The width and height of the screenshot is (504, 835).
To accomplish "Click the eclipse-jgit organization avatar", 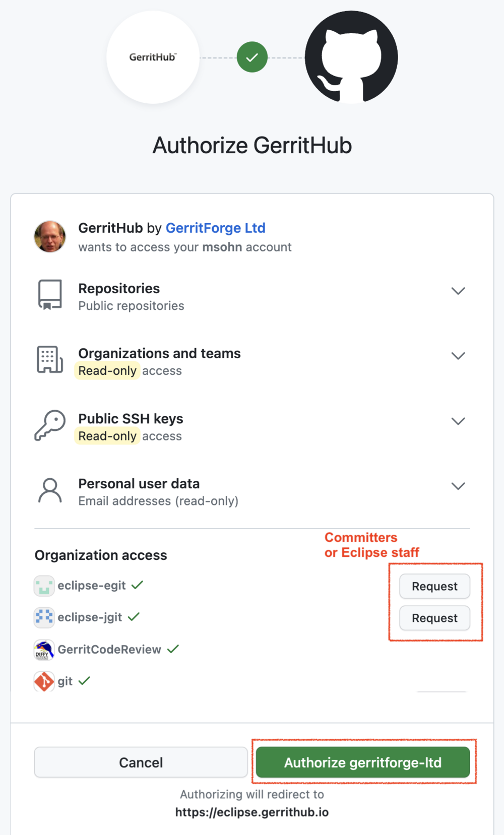I will pos(44,617).
